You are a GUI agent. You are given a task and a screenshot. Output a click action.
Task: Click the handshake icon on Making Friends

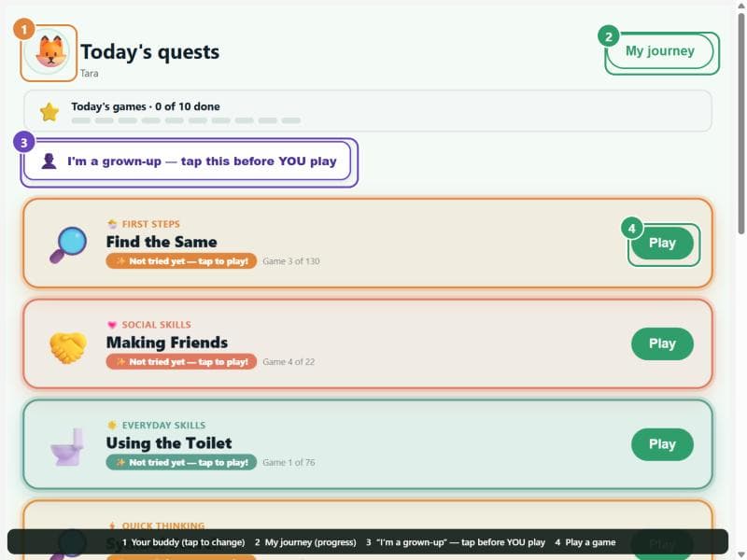tap(68, 346)
